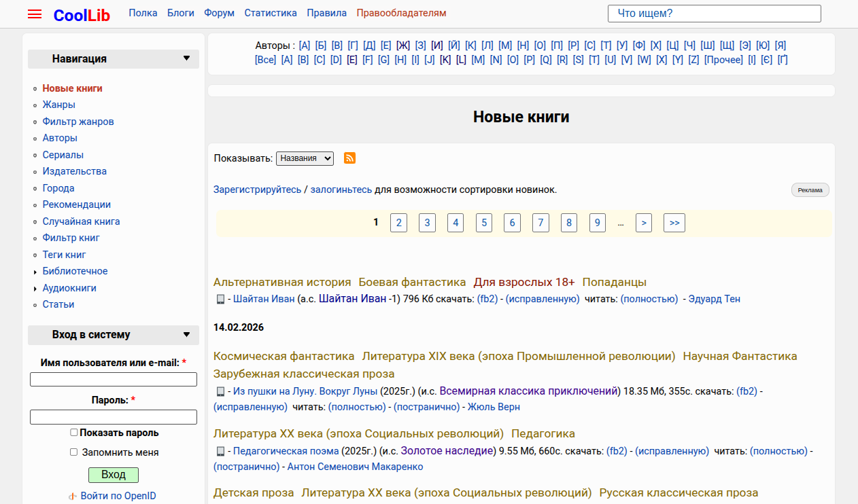Click the OpenID icon near login

coord(73,497)
